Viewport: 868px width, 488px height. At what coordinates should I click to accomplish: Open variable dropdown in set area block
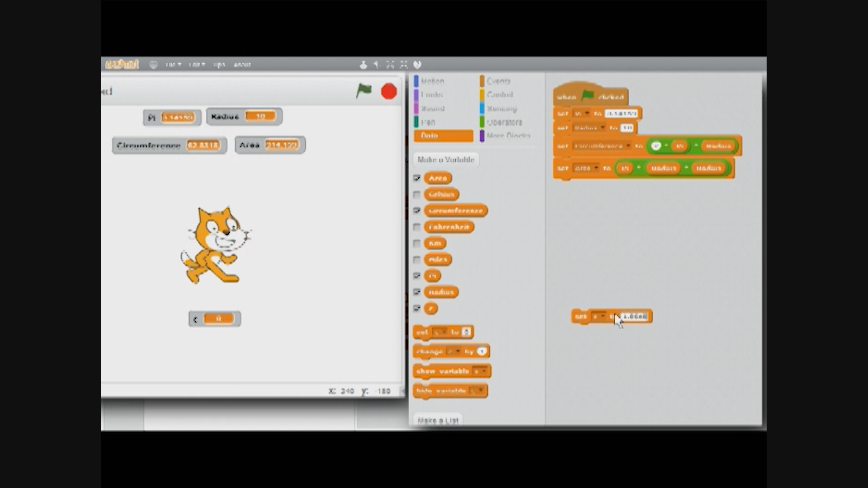(x=586, y=168)
